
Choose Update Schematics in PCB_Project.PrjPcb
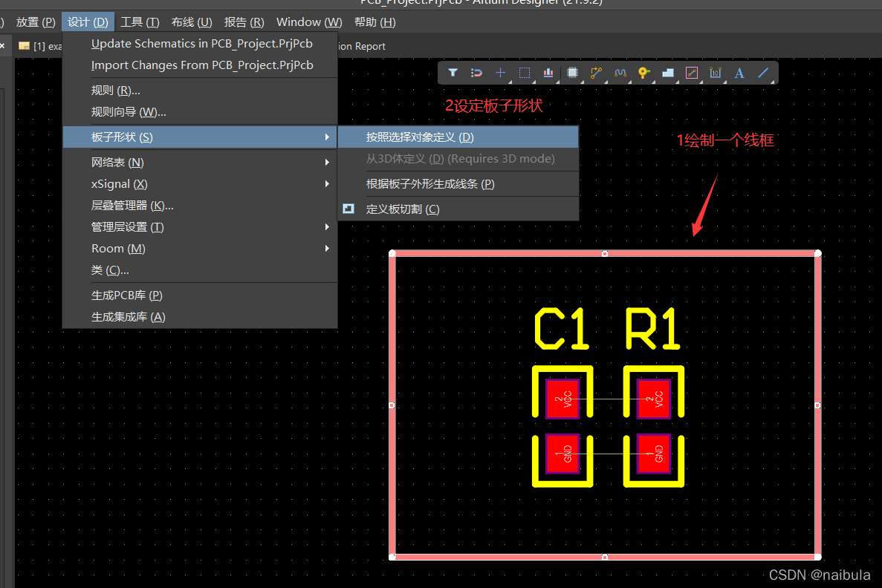click(200, 43)
